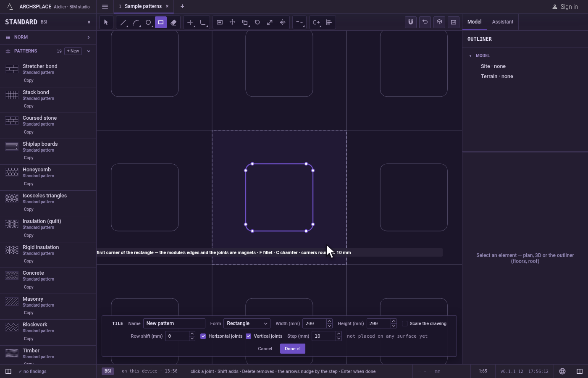Decrease the Step (mm) value

(339, 338)
